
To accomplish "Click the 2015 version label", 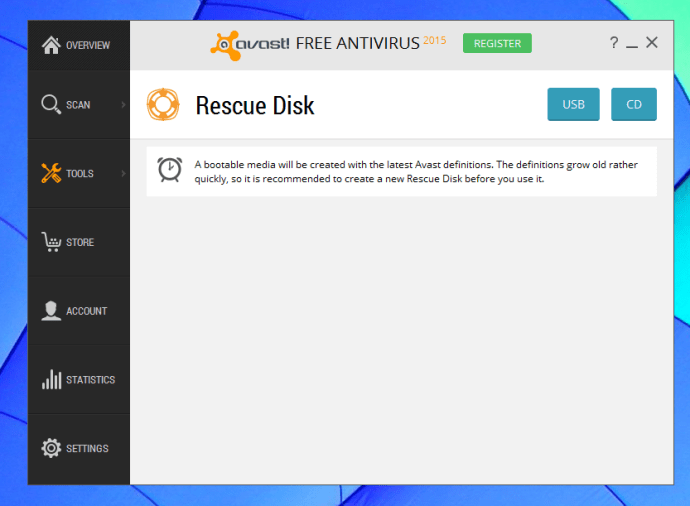I will click(435, 40).
